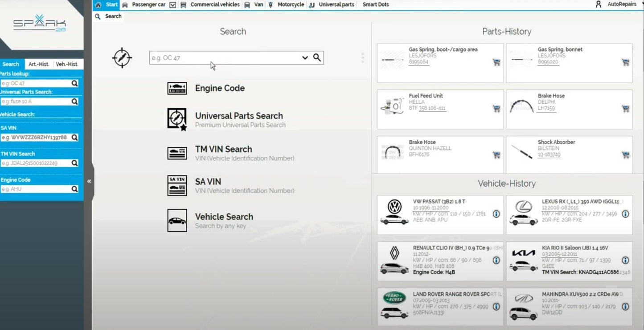The height and width of the screenshot is (330, 644).
Task: Open the SA VIN link
Action: tap(208, 182)
